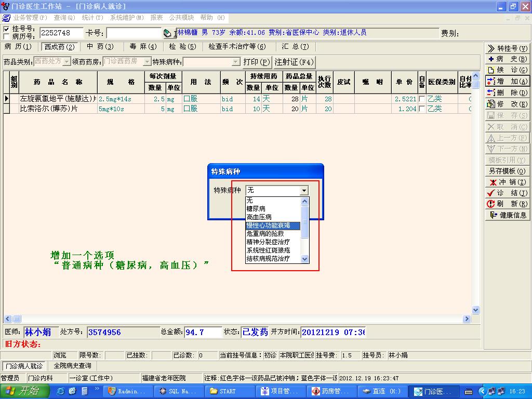The image size is (532, 399).
Task: Switch to the 中药(3) tab
Action: (100, 46)
